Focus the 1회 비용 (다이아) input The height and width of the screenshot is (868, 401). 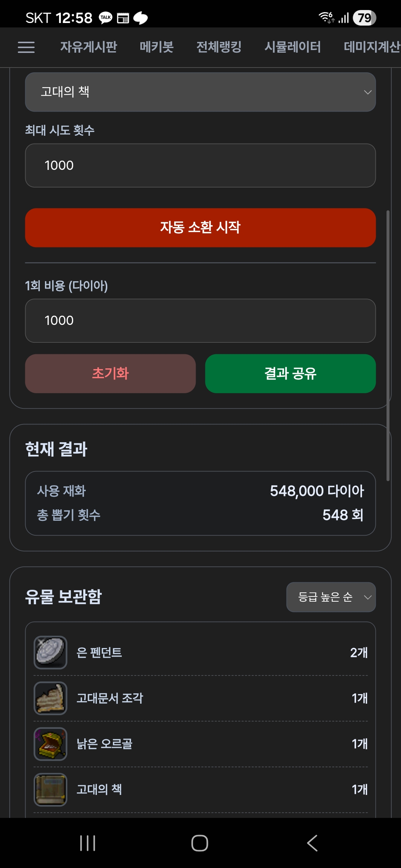200,320
